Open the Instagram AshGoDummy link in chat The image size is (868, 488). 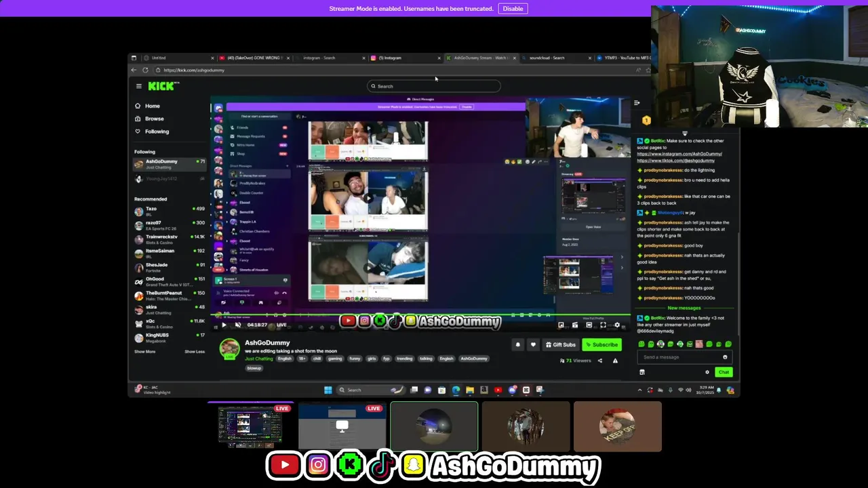679,154
